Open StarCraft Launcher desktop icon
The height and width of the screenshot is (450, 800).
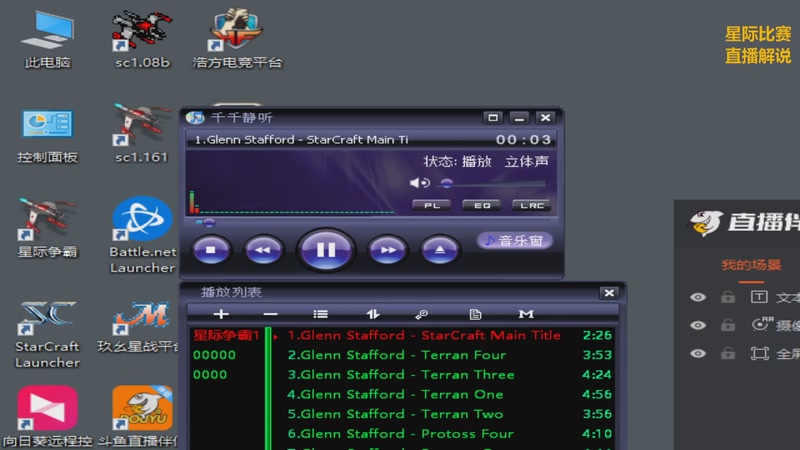pyautogui.click(x=47, y=334)
